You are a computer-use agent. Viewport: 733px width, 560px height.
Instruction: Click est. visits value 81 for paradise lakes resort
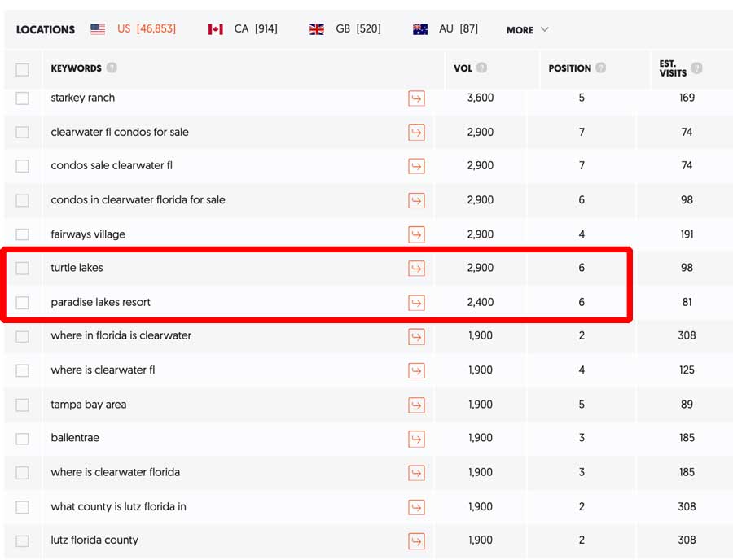687,302
